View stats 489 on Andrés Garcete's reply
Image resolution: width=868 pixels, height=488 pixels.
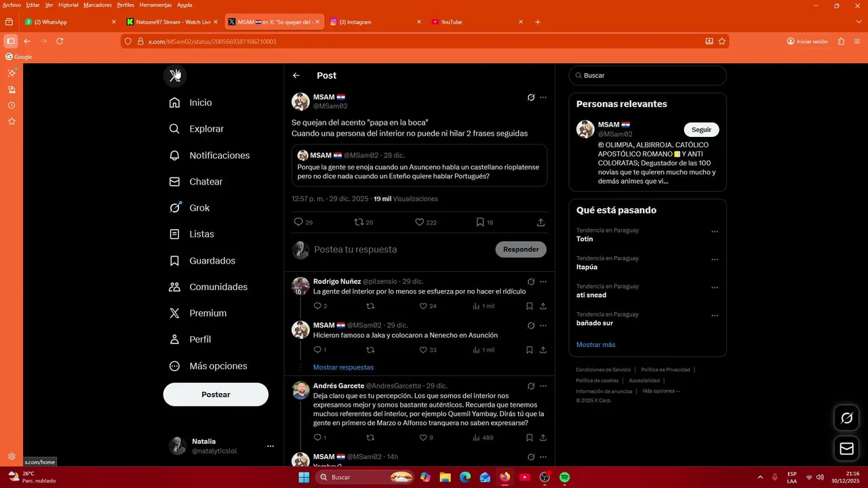tap(482, 438)
